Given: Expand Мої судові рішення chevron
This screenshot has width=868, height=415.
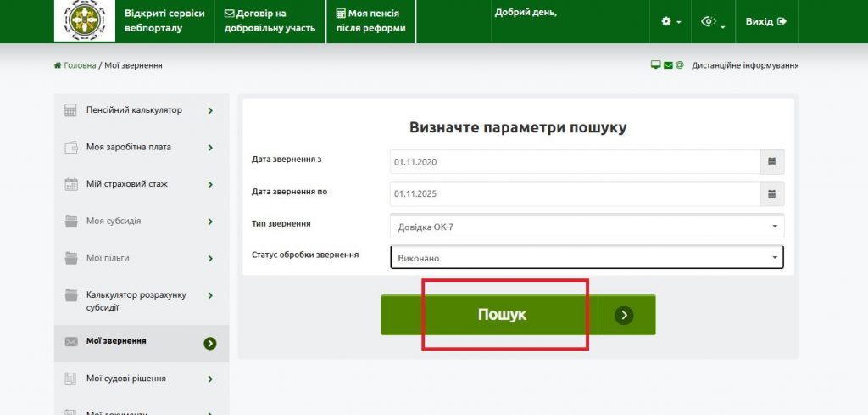Looking at the screenshot, I should pyautogui.click(x=210, y=379).
